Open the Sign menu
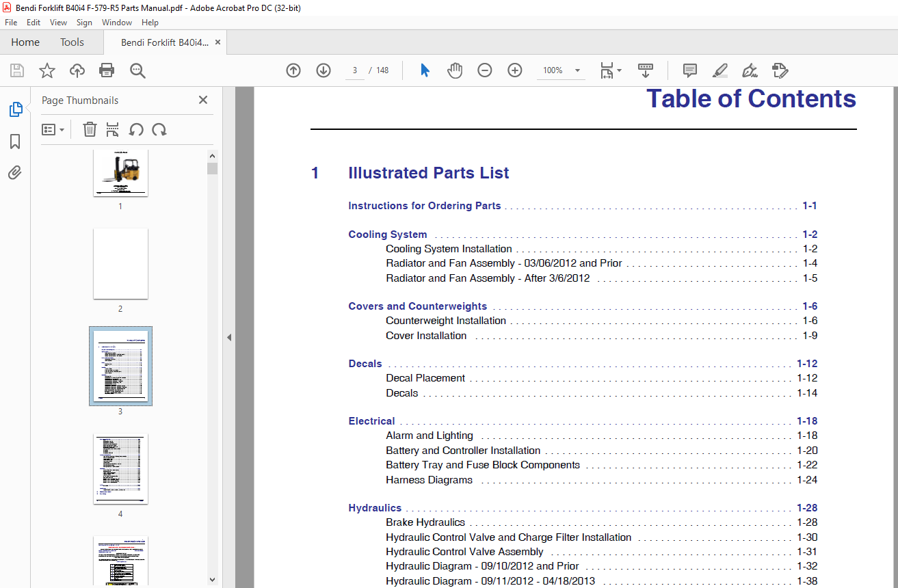The width and height of the screenshot is (898, 588). (84, 23)
